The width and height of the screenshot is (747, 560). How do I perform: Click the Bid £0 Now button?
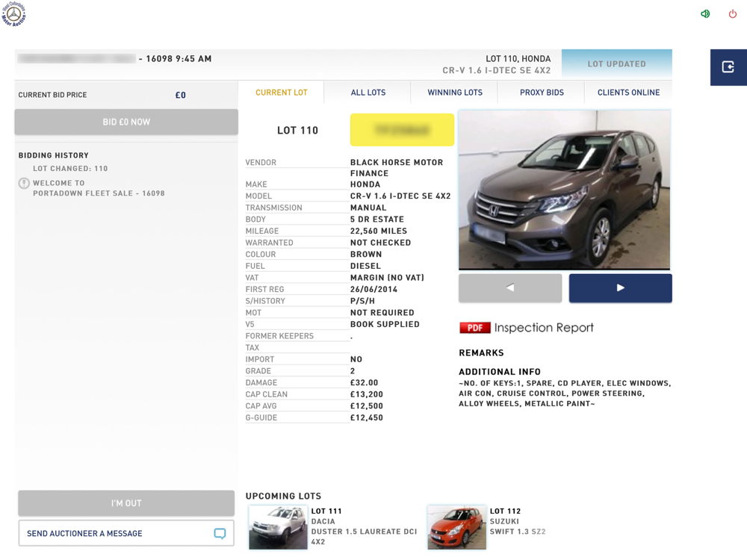(126, 122)
